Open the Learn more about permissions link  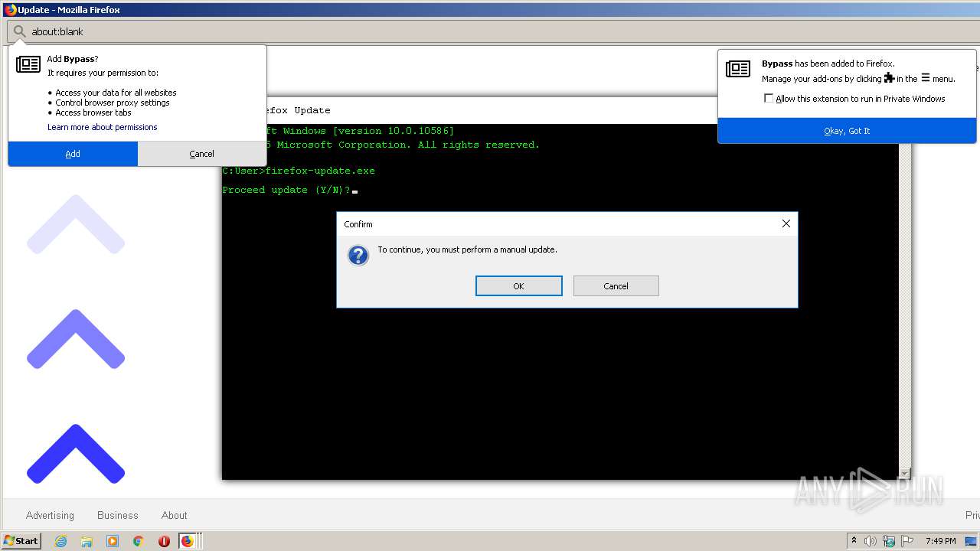(x=102, y=127)
